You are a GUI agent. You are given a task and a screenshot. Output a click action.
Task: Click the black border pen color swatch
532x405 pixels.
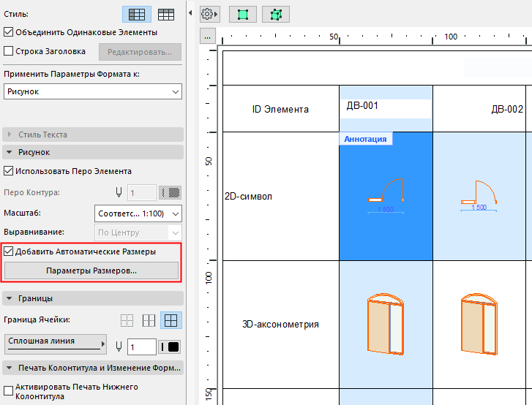click(x=170, y=347)
